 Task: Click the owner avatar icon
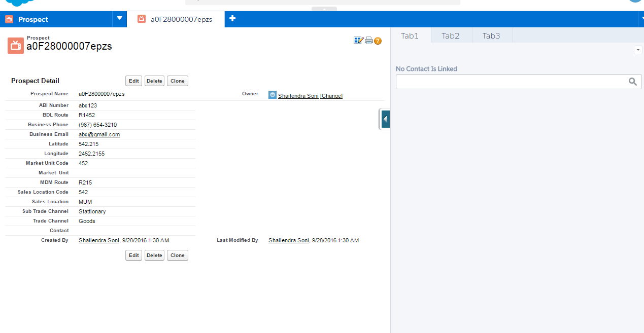click(x=273, y=95)
